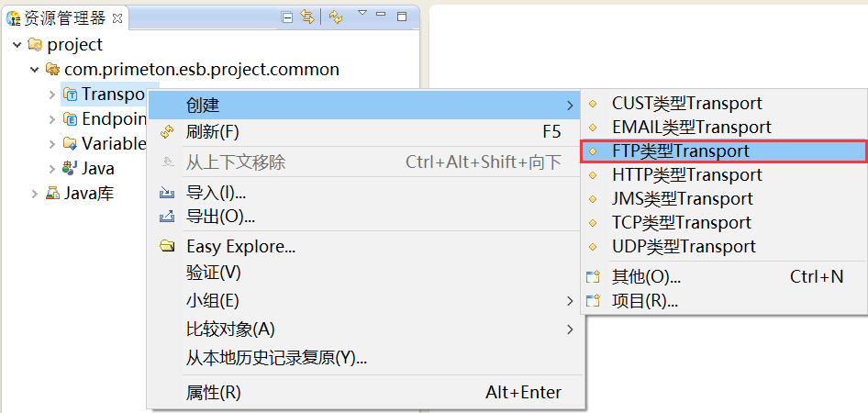Collapse the com.primeton.esb.project.common node

35,70
